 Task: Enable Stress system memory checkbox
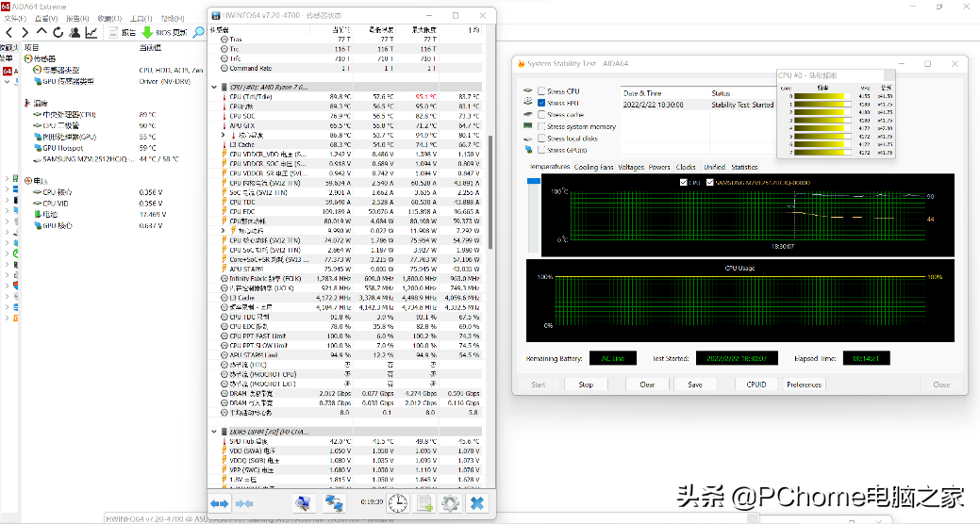[x=541, y=126]
